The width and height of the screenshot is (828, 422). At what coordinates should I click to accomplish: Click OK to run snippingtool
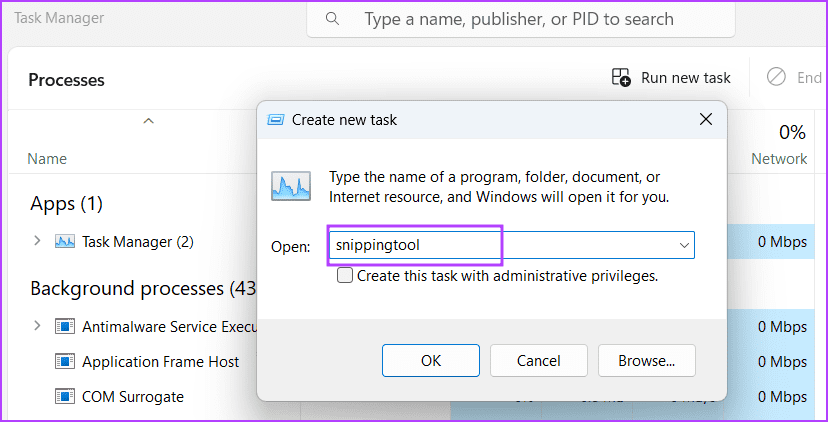[x=431, y=361]
